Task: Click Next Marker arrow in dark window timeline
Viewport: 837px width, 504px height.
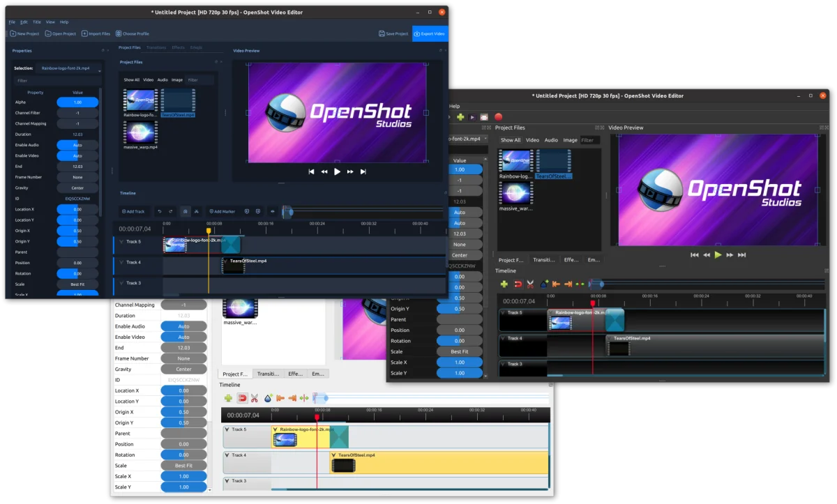Action: click(568, 284)
